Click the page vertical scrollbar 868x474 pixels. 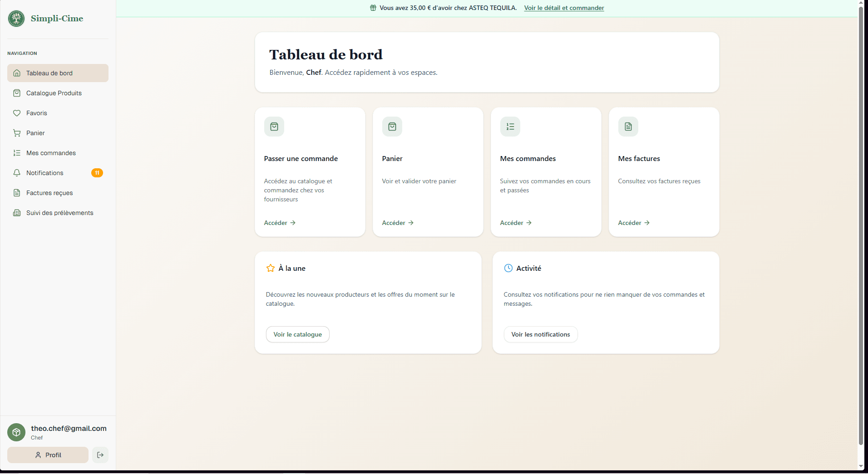[861, 227]
